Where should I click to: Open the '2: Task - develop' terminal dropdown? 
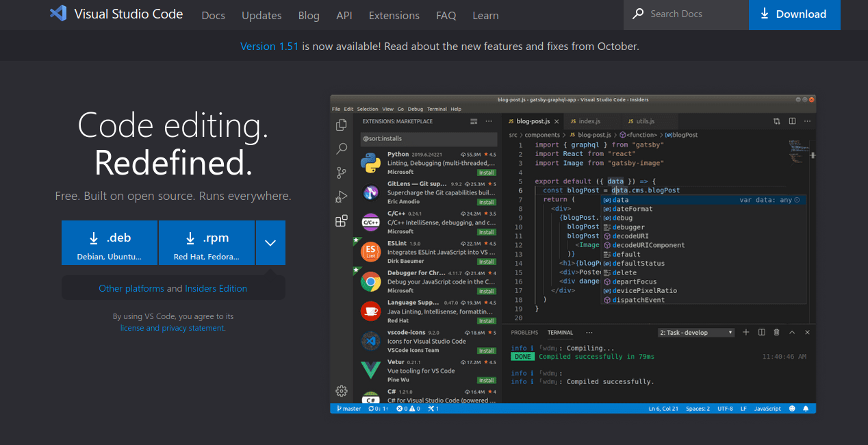tap(696, 333)
